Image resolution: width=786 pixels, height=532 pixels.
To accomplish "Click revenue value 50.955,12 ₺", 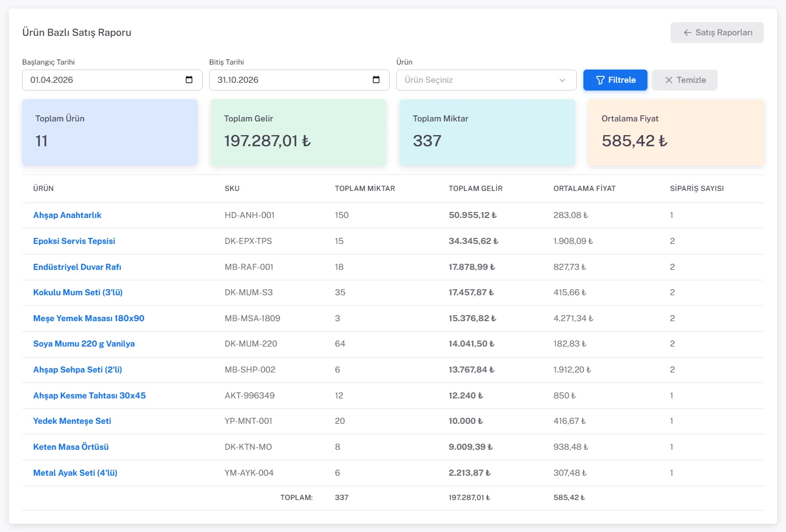I will point(472,215).
